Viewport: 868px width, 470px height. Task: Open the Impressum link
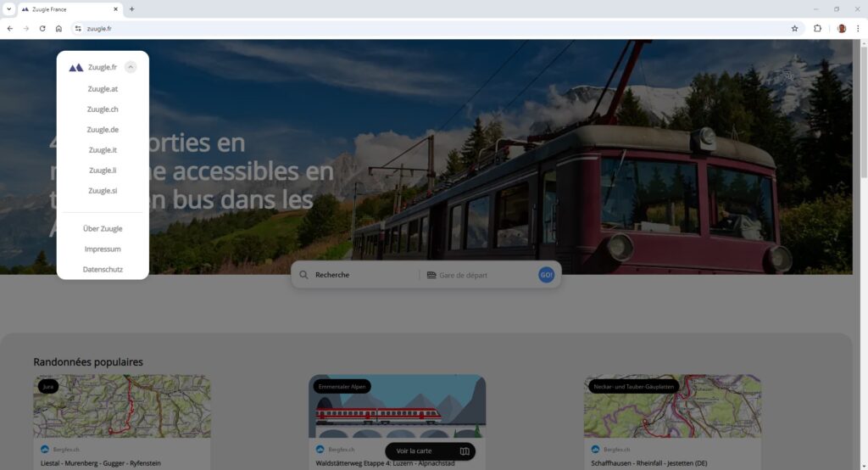coord(103,249)
